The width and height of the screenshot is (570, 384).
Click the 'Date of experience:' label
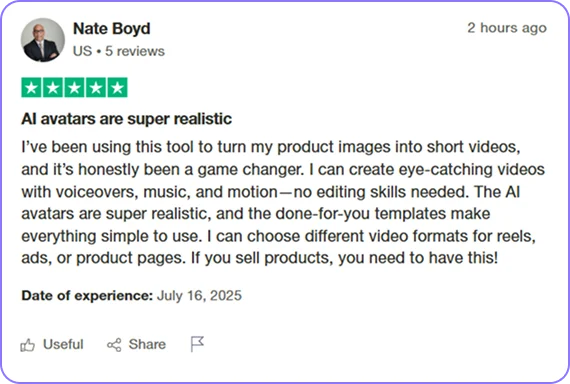tap(87, 296)
